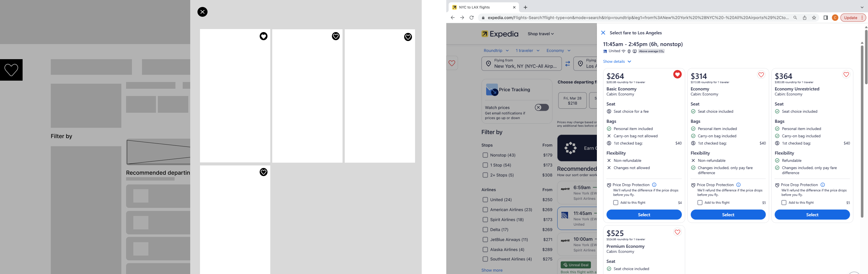This screenshot has width=868, height=274.
Task: Click the browser forward arrow
Action: click(x=462, y=18)
